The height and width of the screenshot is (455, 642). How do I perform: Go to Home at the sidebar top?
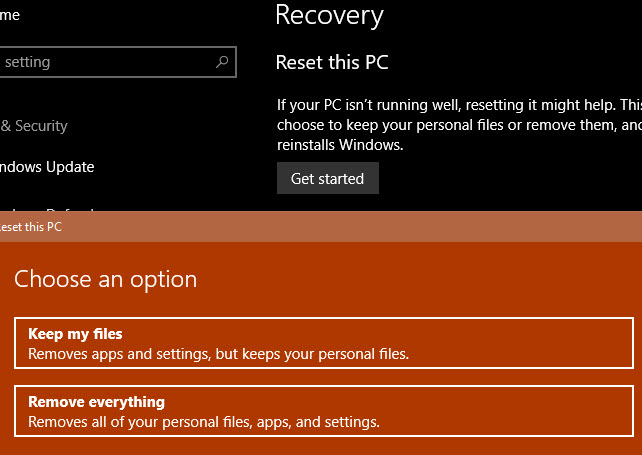pos(10,15)
